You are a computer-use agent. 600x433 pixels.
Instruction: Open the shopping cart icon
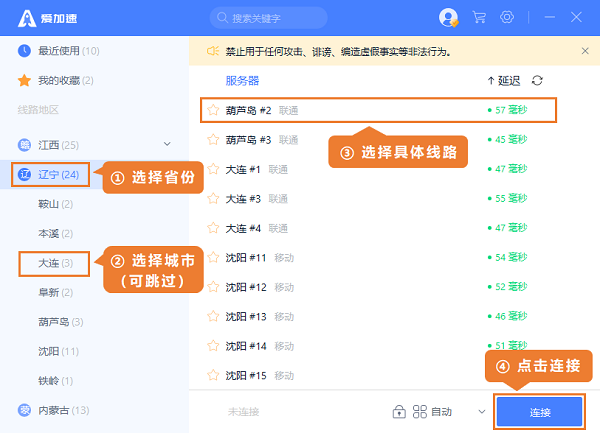tap(478, 17)
